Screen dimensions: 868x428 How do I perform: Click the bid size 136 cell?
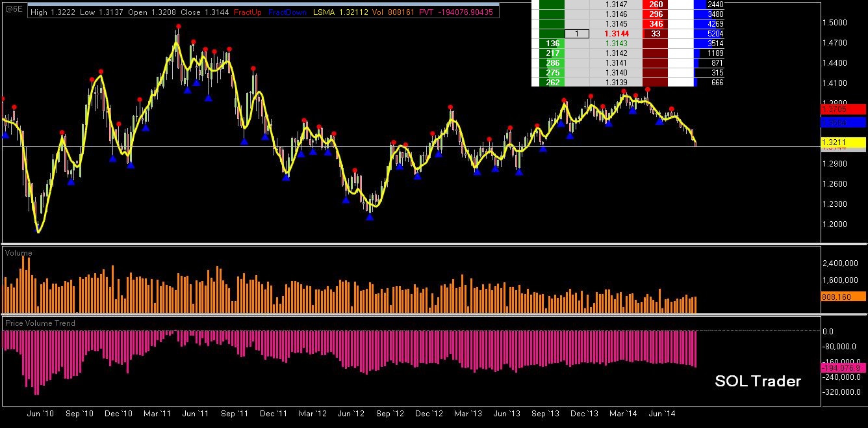click(x=553, y=43)
